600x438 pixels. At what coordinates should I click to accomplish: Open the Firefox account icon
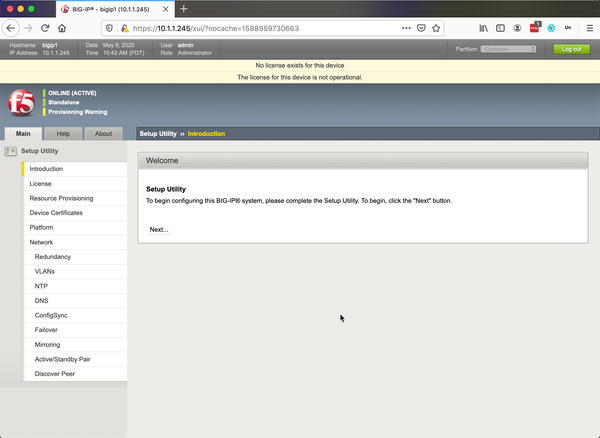pyautogui.click(x=517, y=28)
